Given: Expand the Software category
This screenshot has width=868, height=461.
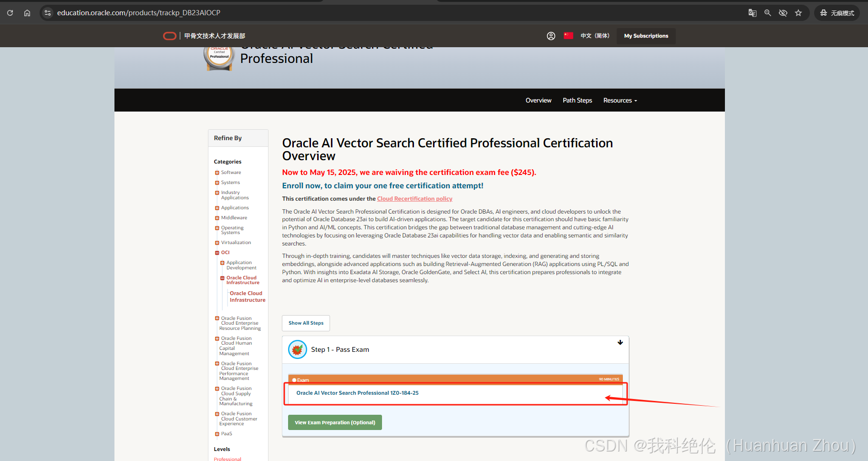Looking at the screenshot, I should pyautogui.click(x=217, y=173).
